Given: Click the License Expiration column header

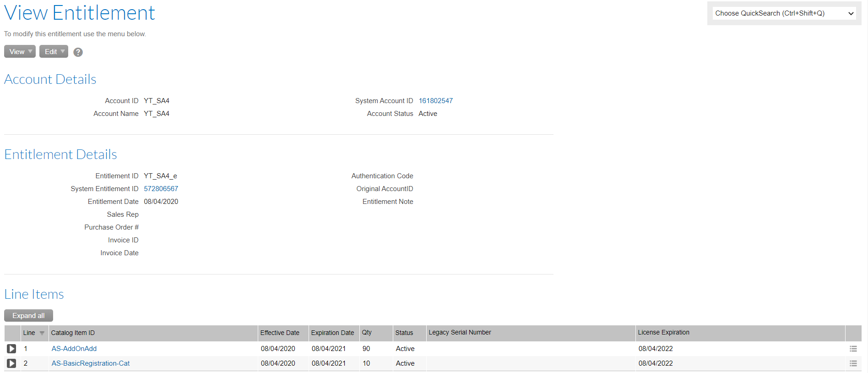Looking at the screenshot, I should point(740,333).
